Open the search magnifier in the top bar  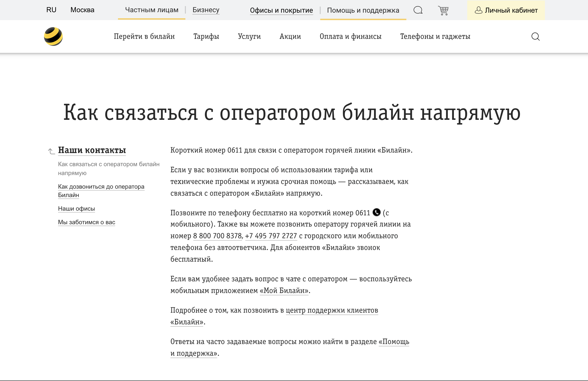click(x=418, y=10)
